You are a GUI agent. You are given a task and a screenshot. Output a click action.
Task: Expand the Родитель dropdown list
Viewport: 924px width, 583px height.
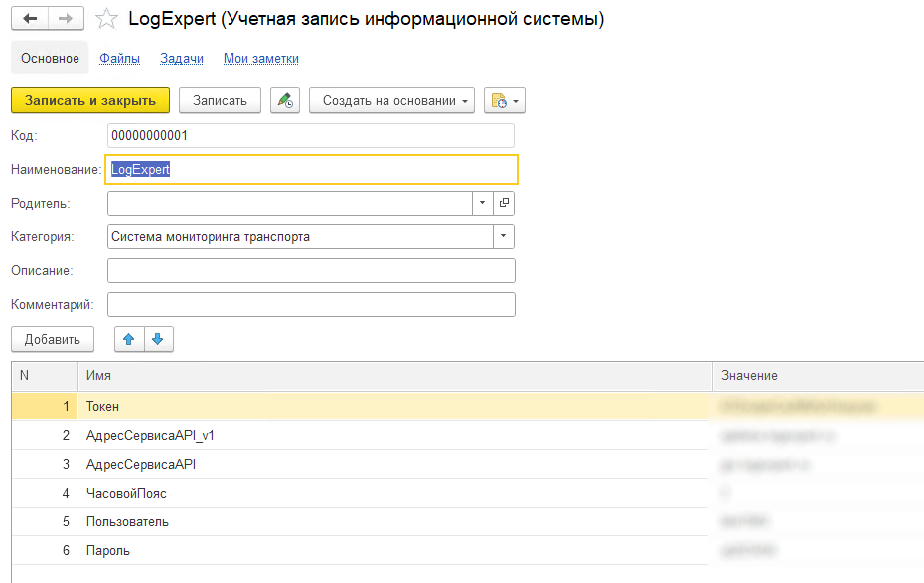[x=482, y=203]
